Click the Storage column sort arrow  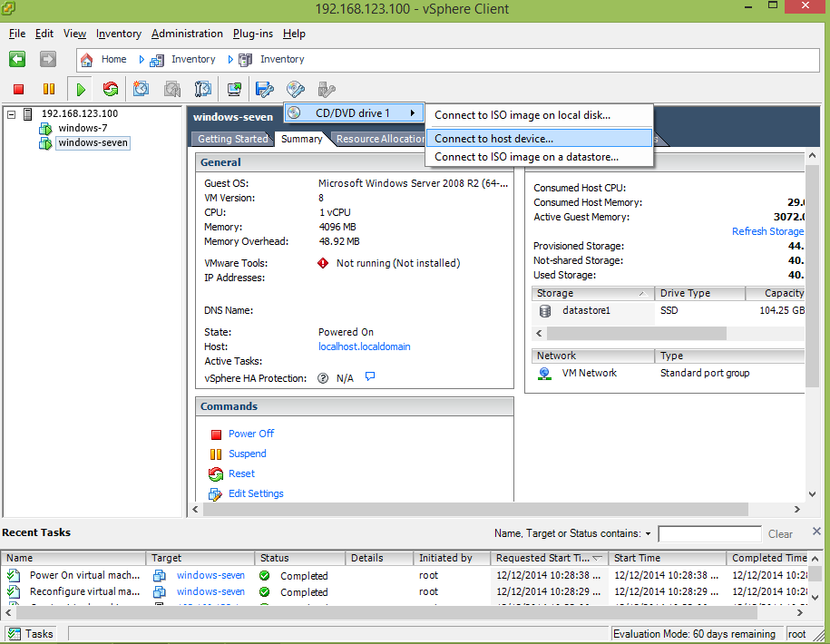(642, 294)
